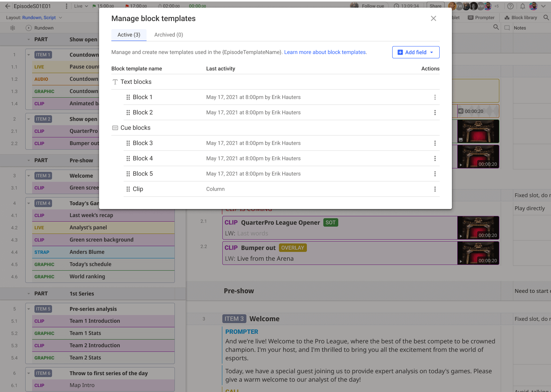Click the Text blocks section icon
This screenshot has height=392, width=551.
(115, 82)
